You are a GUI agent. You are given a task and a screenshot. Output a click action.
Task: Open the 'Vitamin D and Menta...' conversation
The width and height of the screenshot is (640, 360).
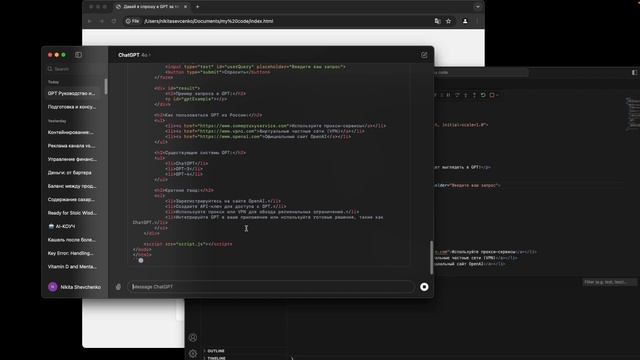(x=73, y=267)
